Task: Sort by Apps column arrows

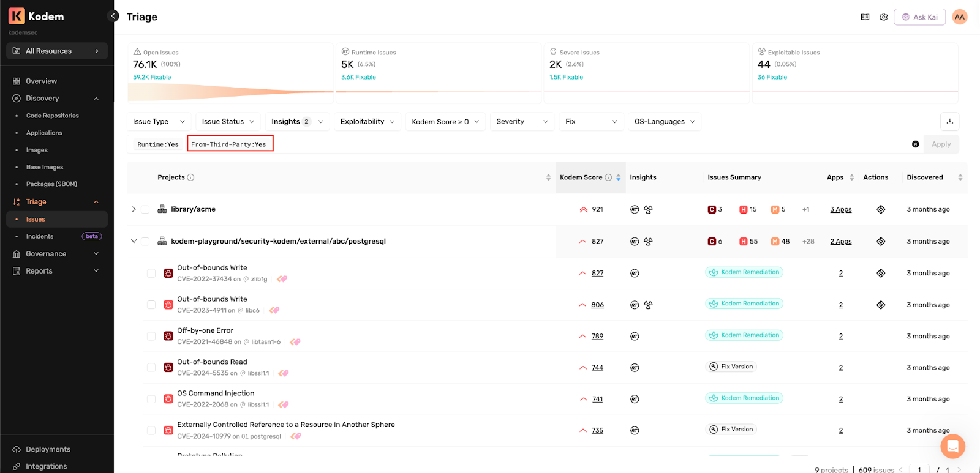Action: pyautogui.click(x=851, y=177)
